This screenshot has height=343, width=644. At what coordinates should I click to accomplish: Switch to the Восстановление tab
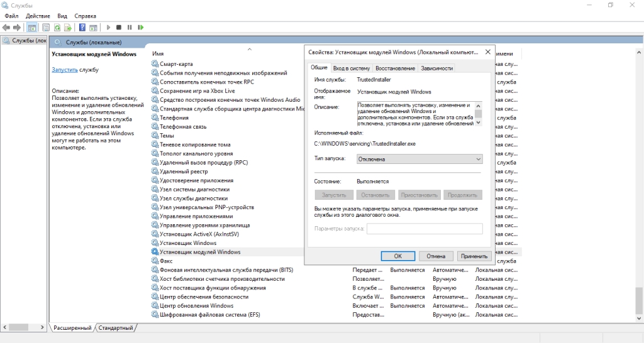point(395,68)
